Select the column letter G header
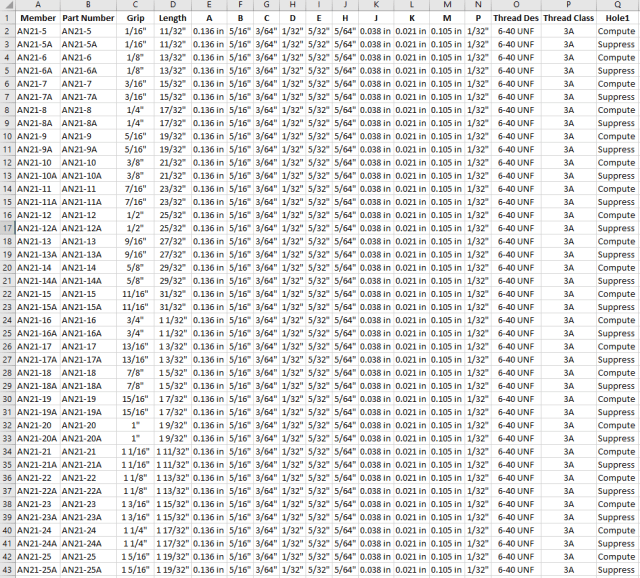640x578 pixels. point(265,5)
